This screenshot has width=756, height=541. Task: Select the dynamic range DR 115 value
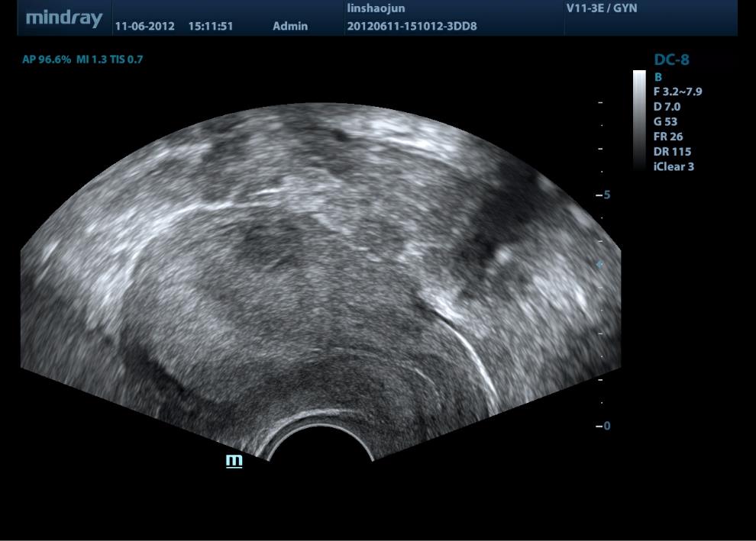(672, 151)
